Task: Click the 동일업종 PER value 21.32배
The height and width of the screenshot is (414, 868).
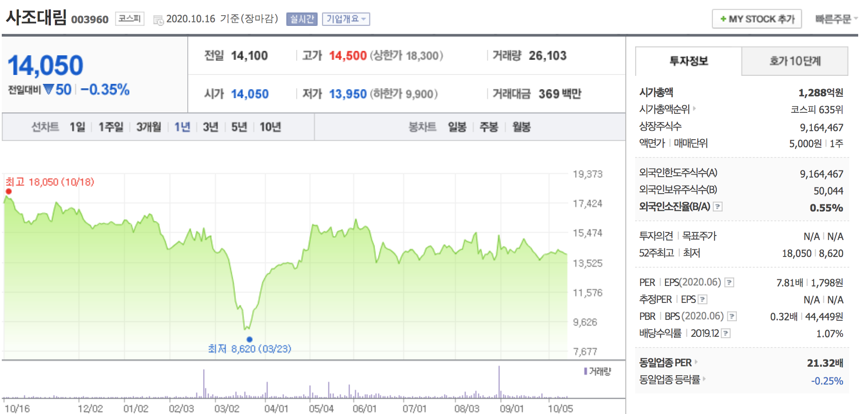Action: (x=825, y=363)
